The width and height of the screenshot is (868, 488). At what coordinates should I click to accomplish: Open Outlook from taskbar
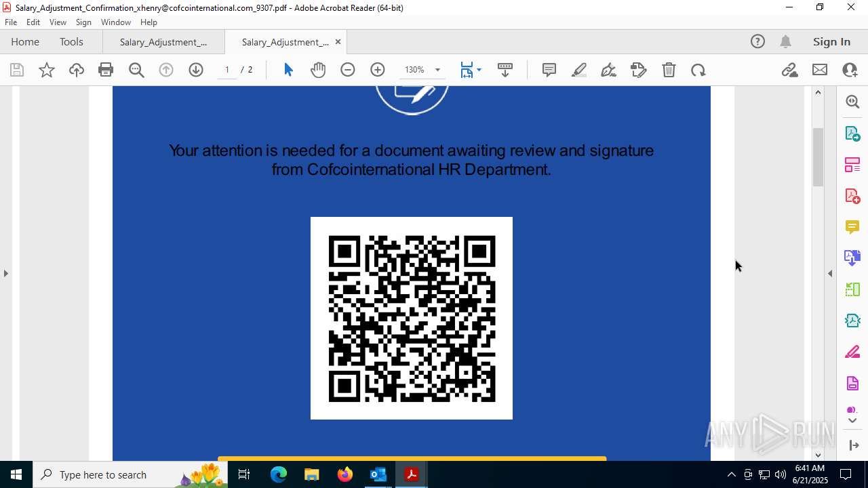click(378, 474)
